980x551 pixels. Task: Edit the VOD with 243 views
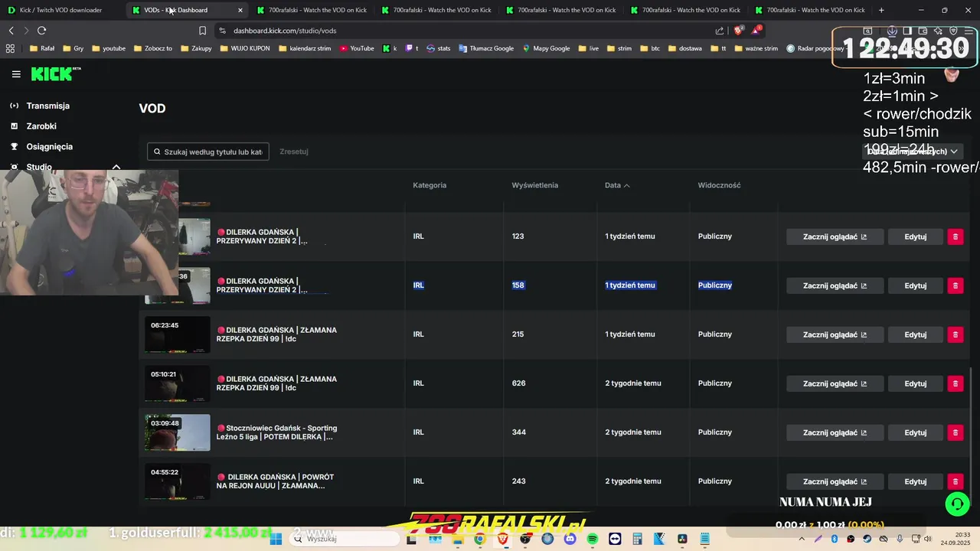[915, 481]
